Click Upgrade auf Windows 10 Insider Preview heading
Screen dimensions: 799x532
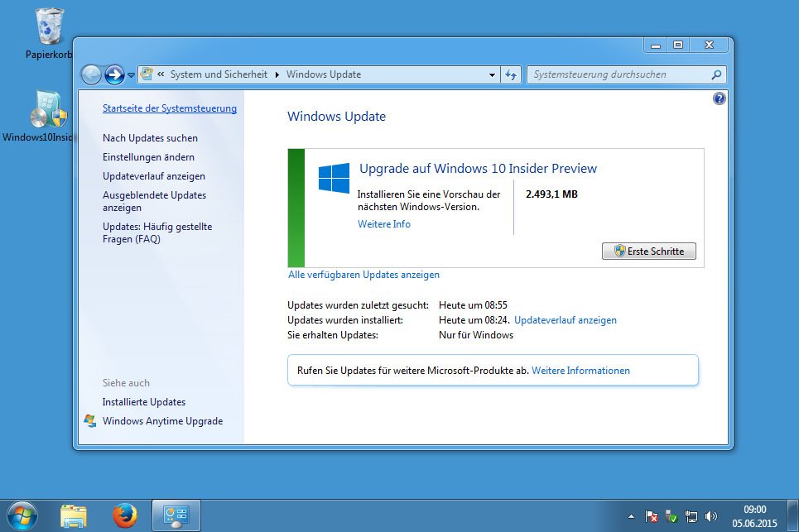478,169
